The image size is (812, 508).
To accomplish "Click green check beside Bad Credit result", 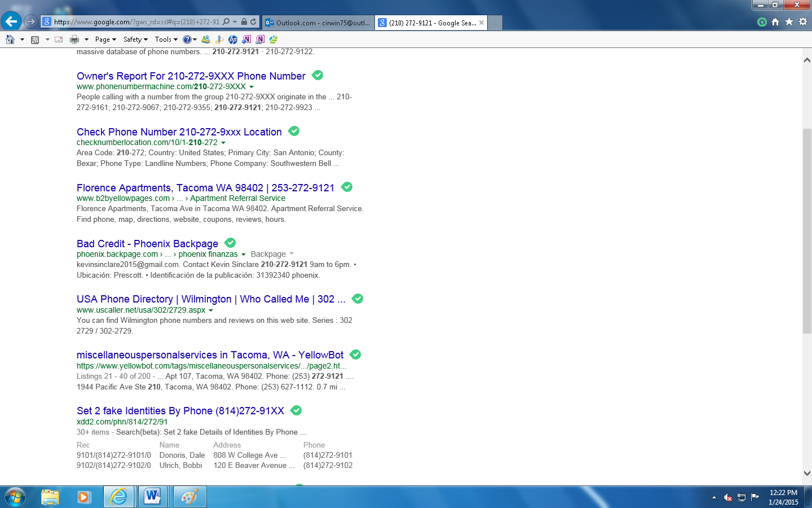I will tap(230, 243).
